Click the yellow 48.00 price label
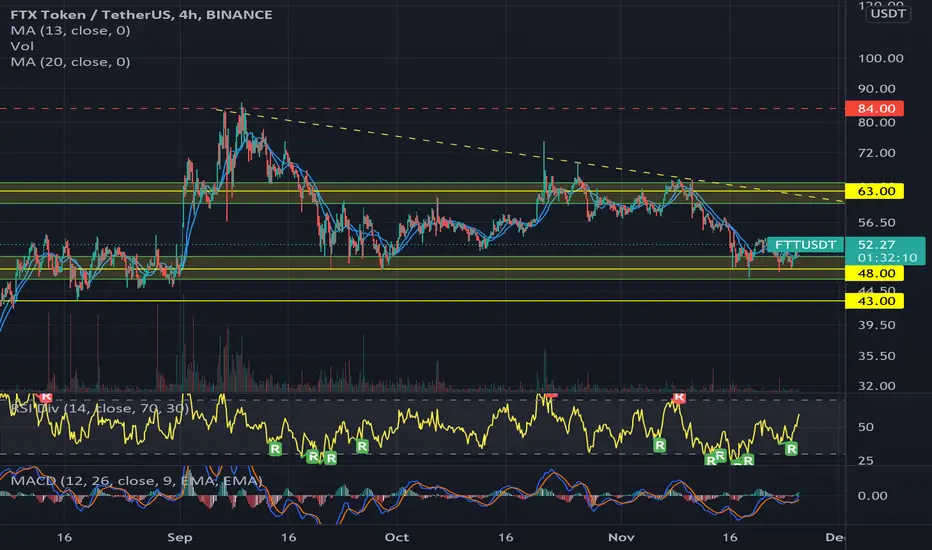The image size is (932, 550). click(875, 274)
